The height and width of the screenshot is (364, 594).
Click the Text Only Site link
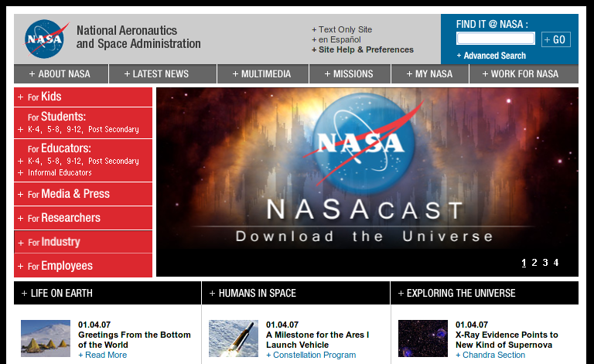pyautogui.click(x=342, y=29)
